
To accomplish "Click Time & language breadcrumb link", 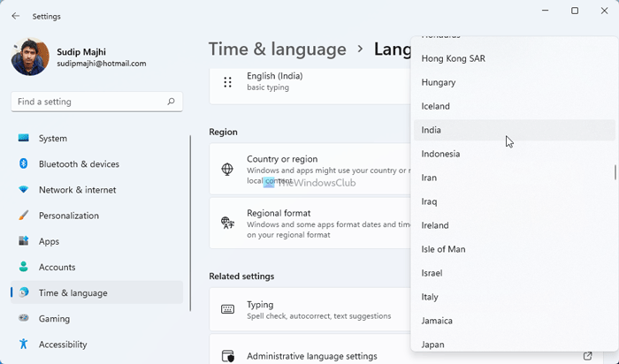I will pyautogui.click(x=278, y=49).
